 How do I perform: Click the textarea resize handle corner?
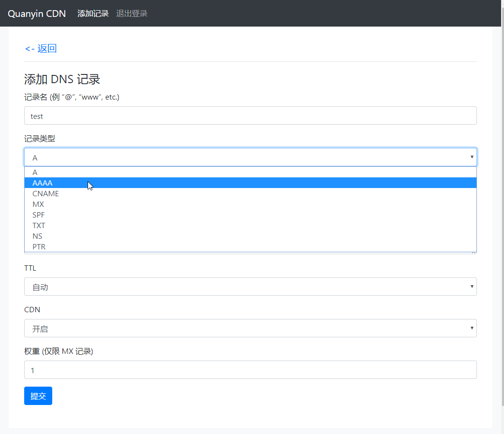coord(474,252)
